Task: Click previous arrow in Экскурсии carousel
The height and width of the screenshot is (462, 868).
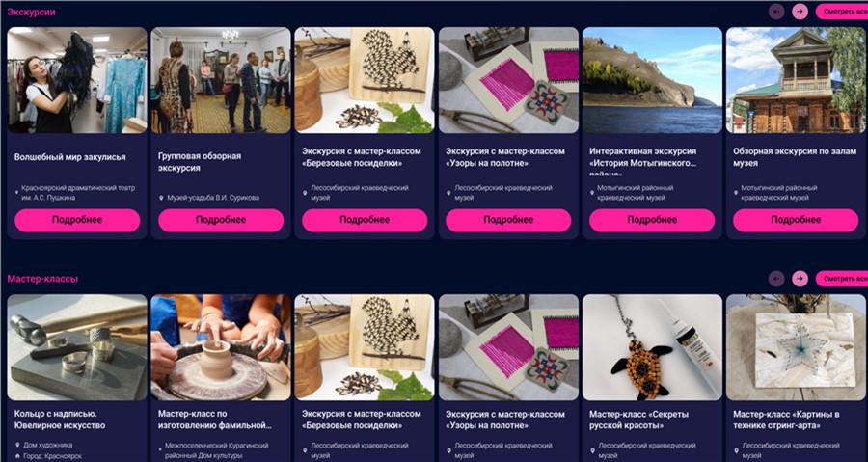Action: 776,12
